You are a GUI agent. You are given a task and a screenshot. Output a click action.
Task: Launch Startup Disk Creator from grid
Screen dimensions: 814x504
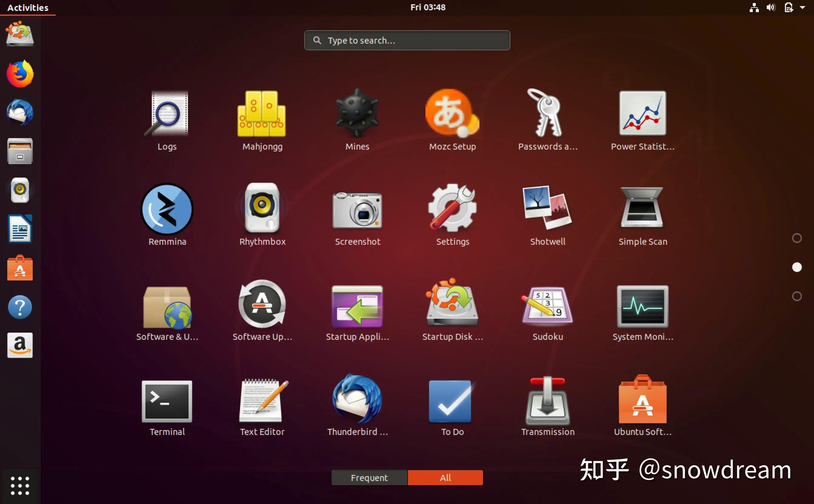click(452, 310)
